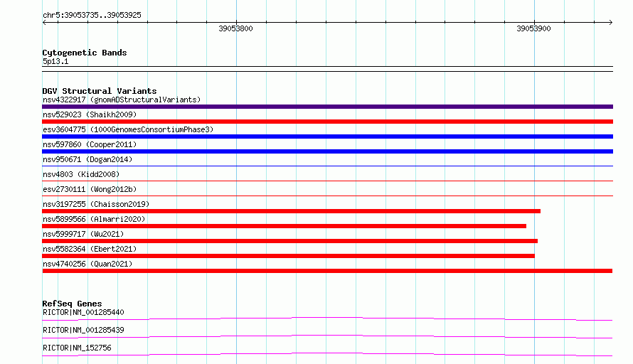633x364 pixels.
Task: Select the blue nsv597860 variant bar
Action: pos(327,151)
